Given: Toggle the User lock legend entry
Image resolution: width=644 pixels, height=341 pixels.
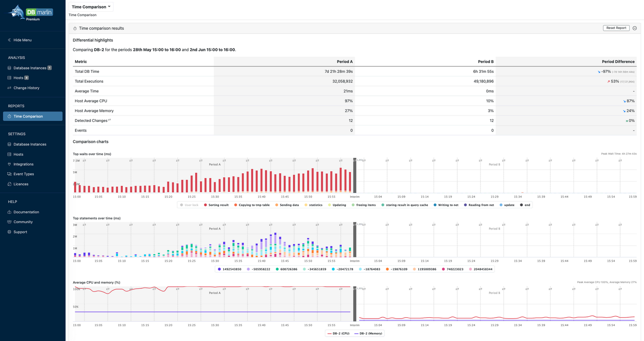Looking at the screenshot, I should click(x=189, y=205).
